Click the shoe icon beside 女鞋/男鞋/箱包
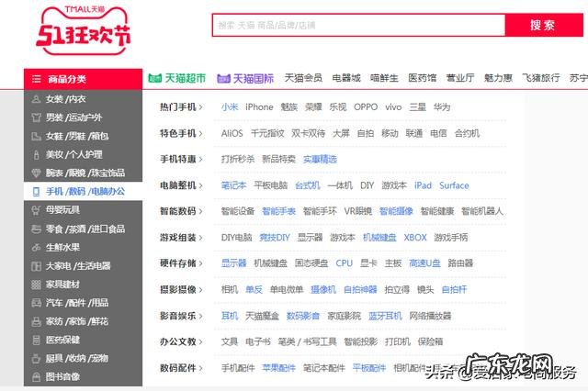This screenshot has width=588, height=391. click(36, 137)
